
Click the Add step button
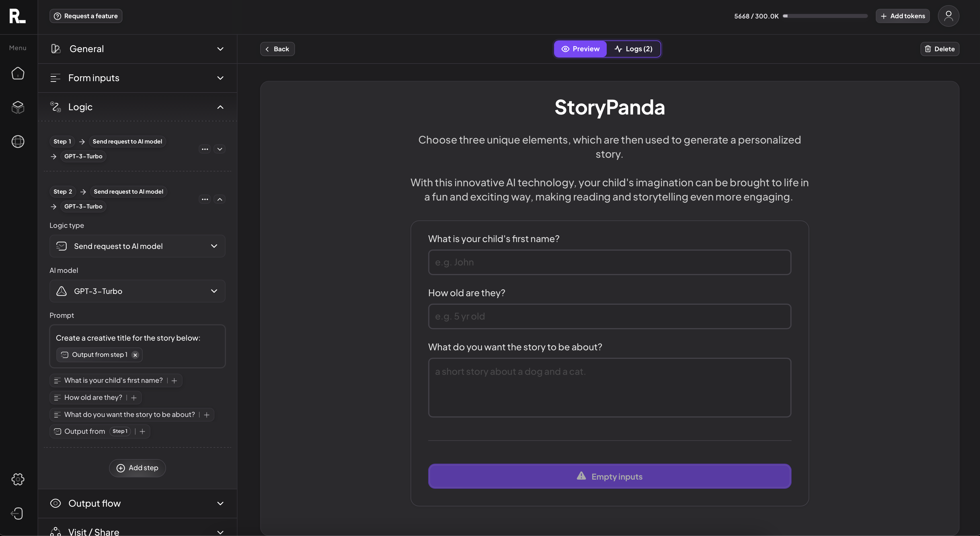tap(137, 468)
